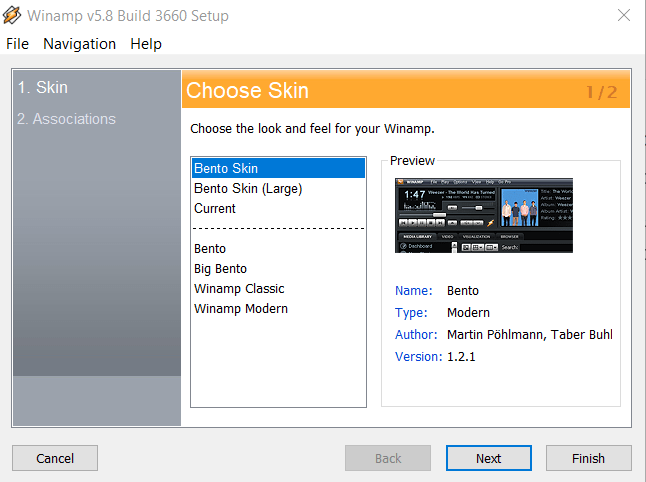Select Bento Skin (Large) entry
Viewport: 646px width, 482px height.
[279, 188]
